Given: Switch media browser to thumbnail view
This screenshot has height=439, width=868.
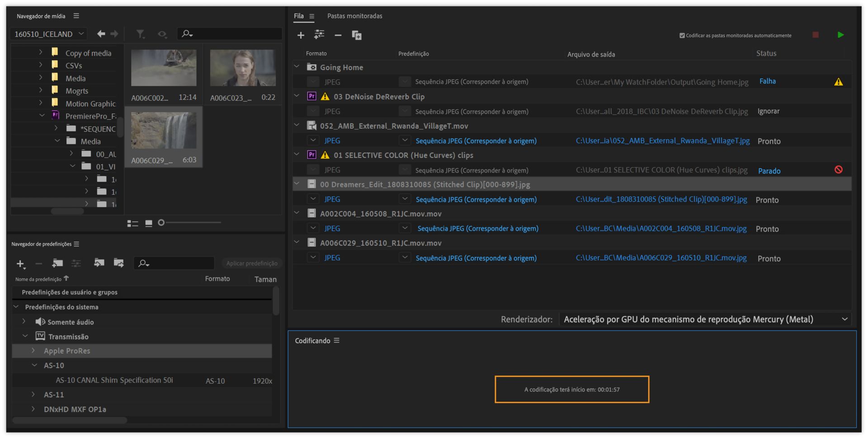Looking at the screenshot, I should [149, 223].
